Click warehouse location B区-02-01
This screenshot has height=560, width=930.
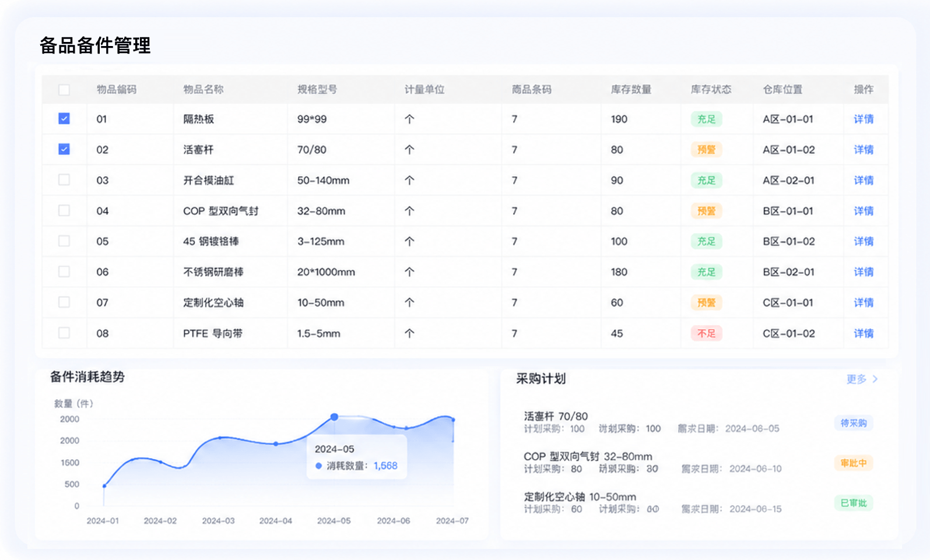[x=788, y=272]
